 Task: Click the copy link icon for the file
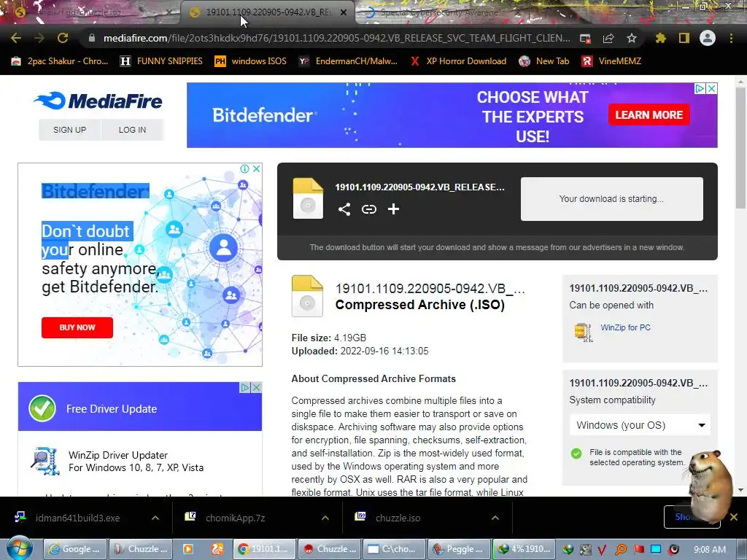(x=368, y=209)
